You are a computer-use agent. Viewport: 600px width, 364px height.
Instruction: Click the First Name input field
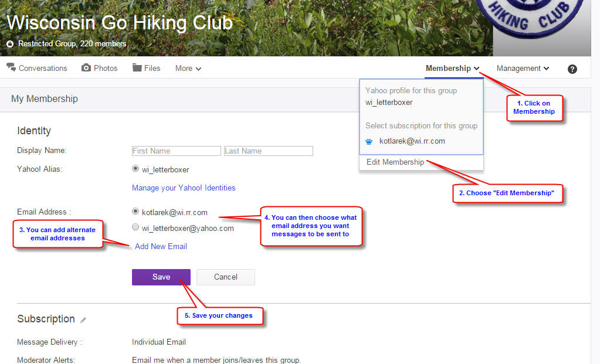click(x=177, y=151)
